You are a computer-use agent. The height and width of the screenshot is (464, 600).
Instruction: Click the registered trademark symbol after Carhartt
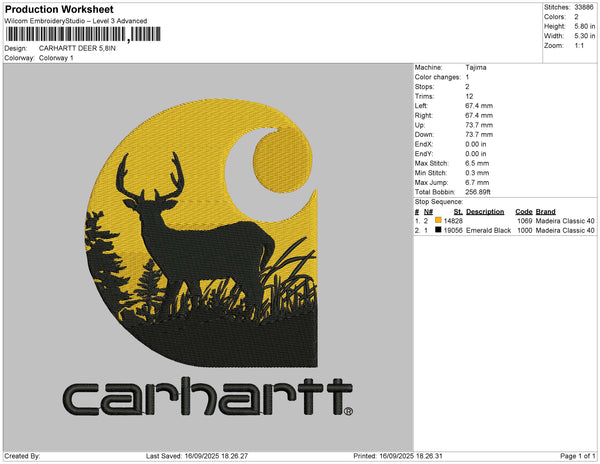point(347,411)
